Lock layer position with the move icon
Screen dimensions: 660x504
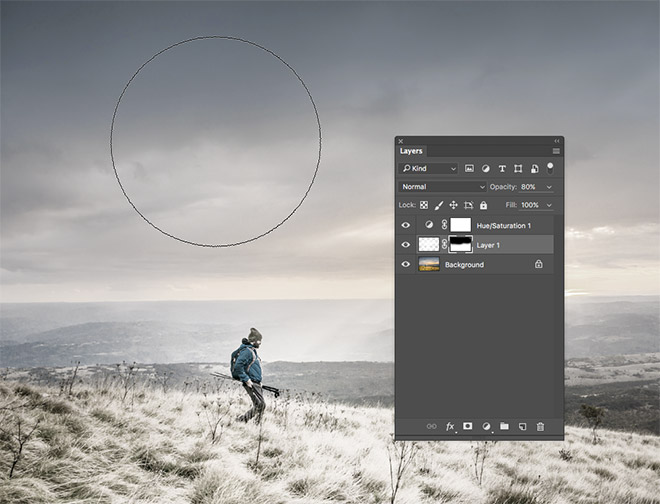[x=453, y=205]
